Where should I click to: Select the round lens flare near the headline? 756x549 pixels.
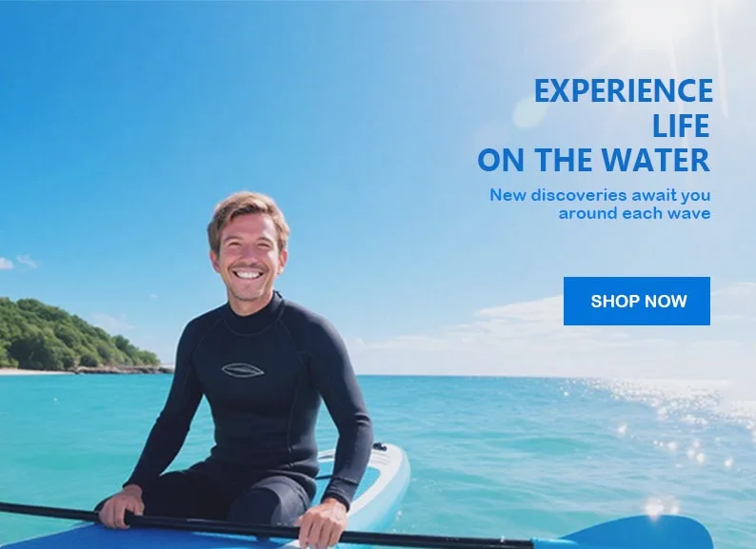(x=528, y=112)
